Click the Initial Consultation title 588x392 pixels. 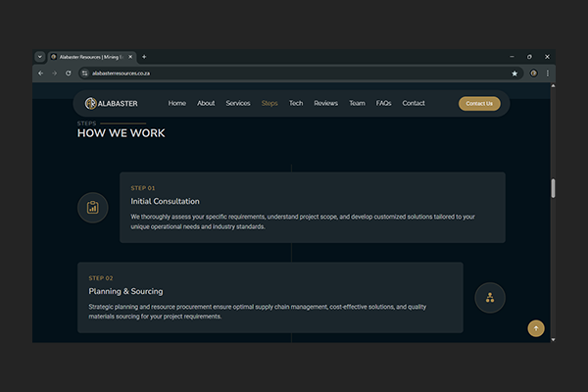[x=165, y=202]
